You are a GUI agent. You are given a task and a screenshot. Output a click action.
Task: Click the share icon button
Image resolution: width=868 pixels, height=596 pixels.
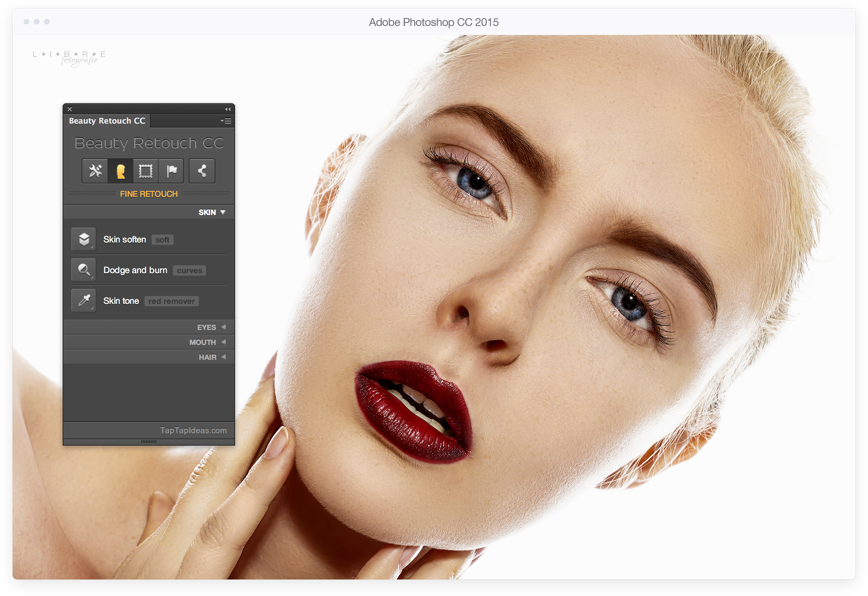202,171
